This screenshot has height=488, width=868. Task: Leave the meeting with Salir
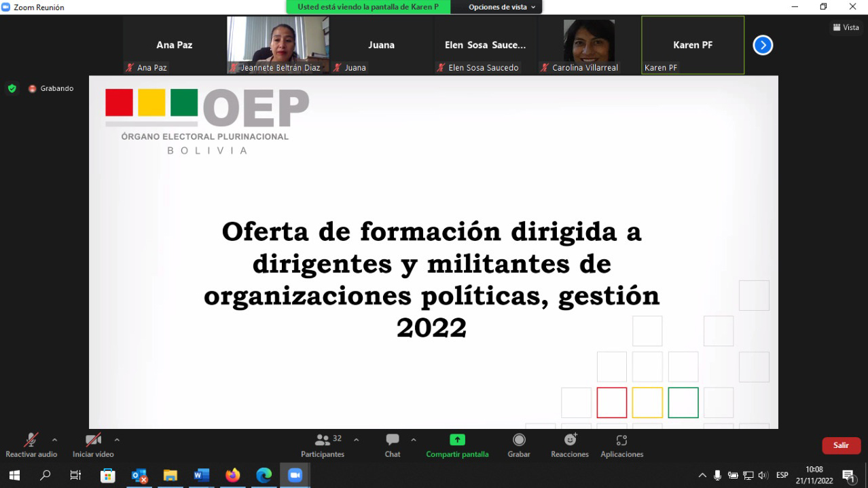(841, 445)
